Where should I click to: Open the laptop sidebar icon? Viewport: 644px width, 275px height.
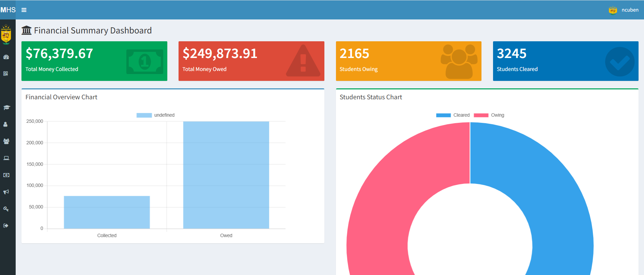6,158
